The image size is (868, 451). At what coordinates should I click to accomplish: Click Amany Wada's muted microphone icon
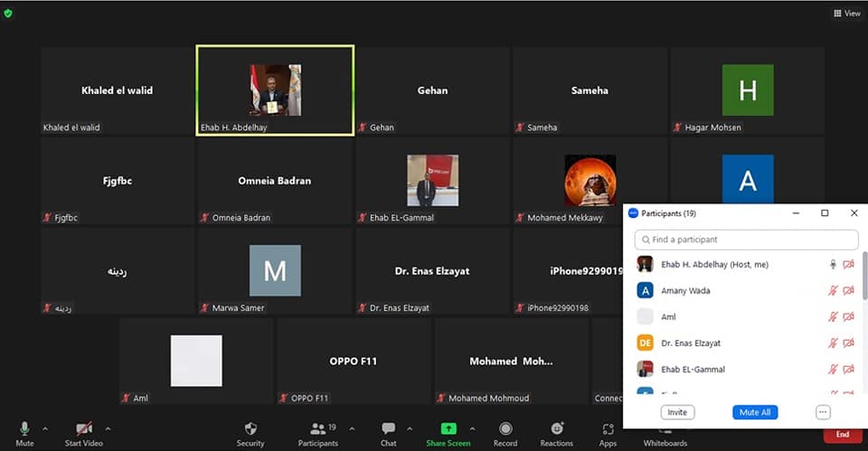point(833,290)
